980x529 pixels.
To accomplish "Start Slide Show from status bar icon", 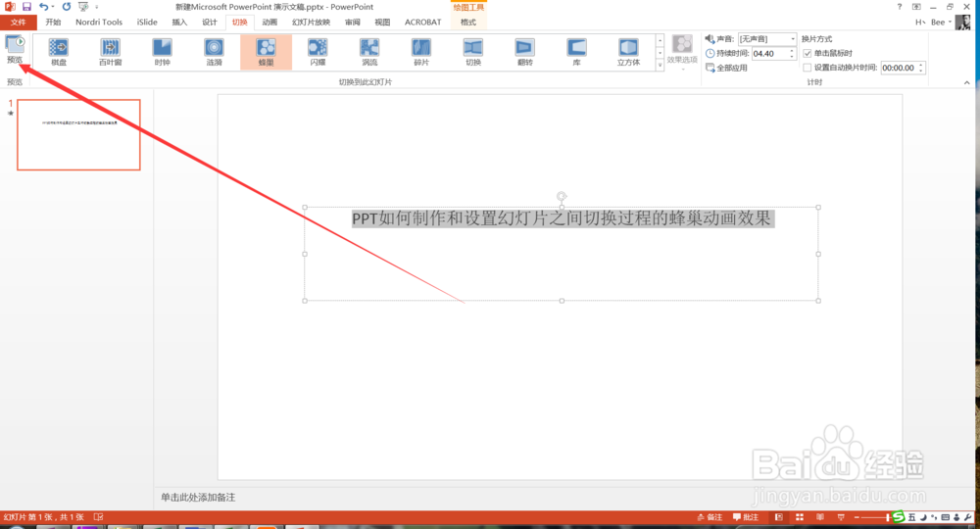I will point(841,517).
